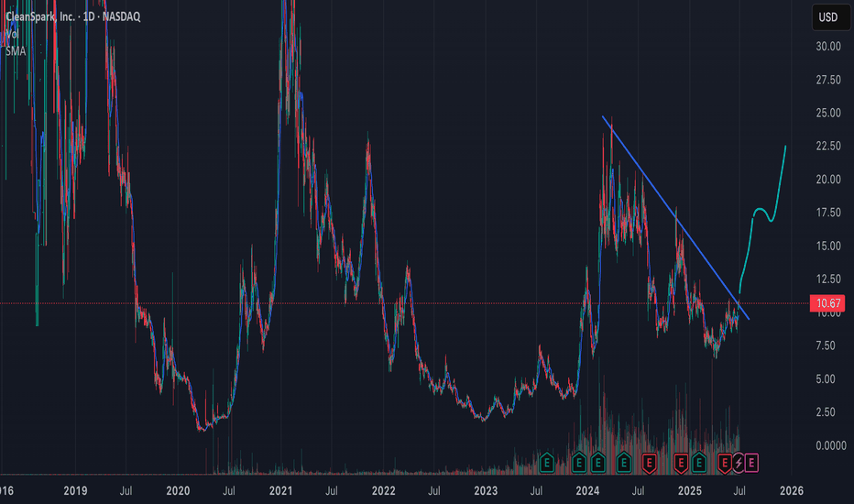Click the 2024 time axis label

587,491
